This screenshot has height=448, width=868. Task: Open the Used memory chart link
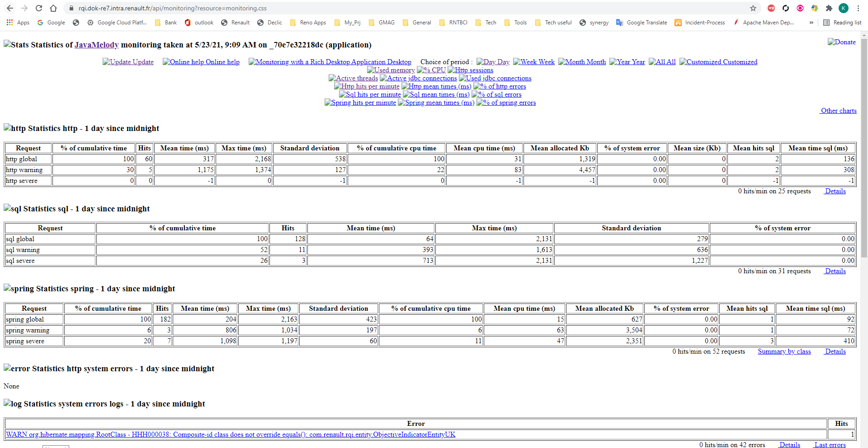[x=391, y=70]
